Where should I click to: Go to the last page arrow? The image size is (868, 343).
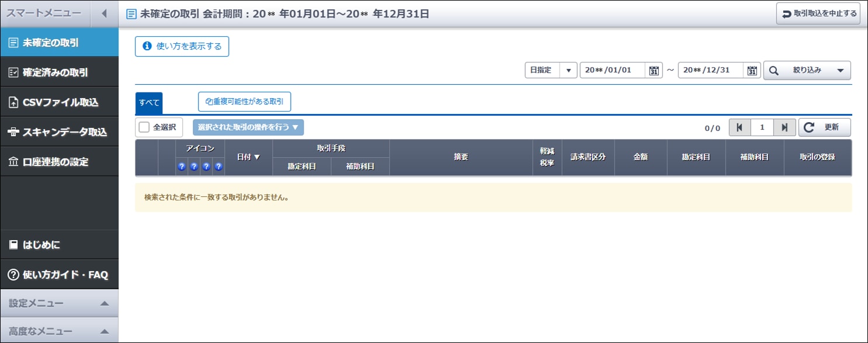pos(784,127)
